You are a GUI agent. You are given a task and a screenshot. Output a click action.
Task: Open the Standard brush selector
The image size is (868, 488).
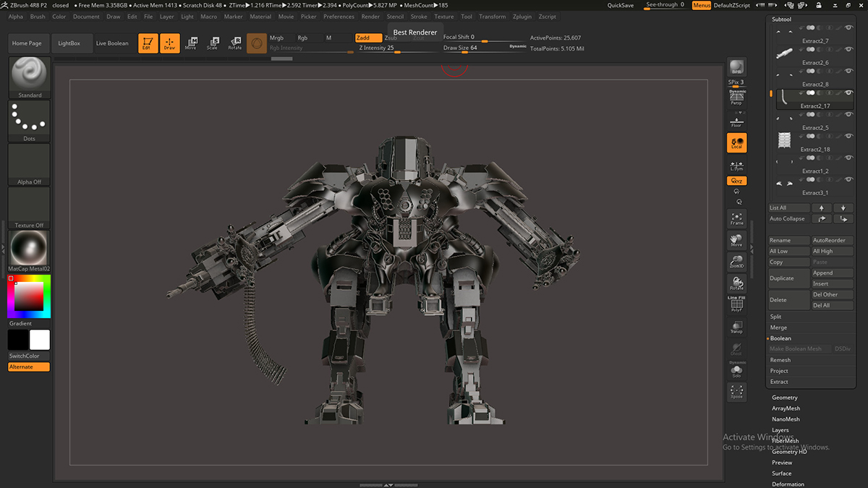click(x=30, y=77)
